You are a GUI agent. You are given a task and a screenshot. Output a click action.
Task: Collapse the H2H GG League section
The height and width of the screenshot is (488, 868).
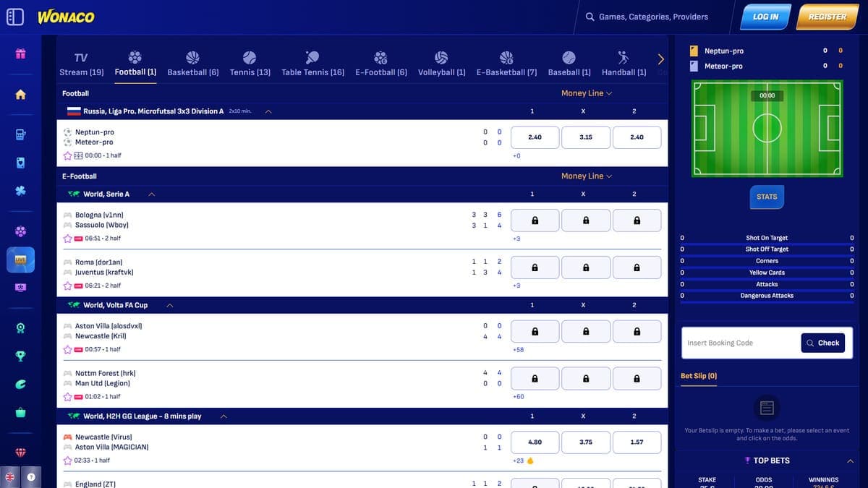pyautogui.click(x=224, y=416)
